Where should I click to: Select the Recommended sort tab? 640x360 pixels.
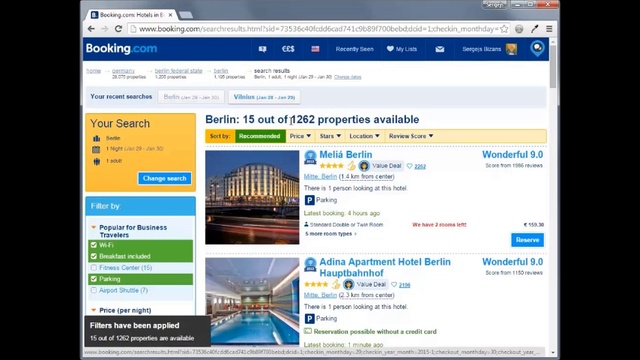click(260, 136)
